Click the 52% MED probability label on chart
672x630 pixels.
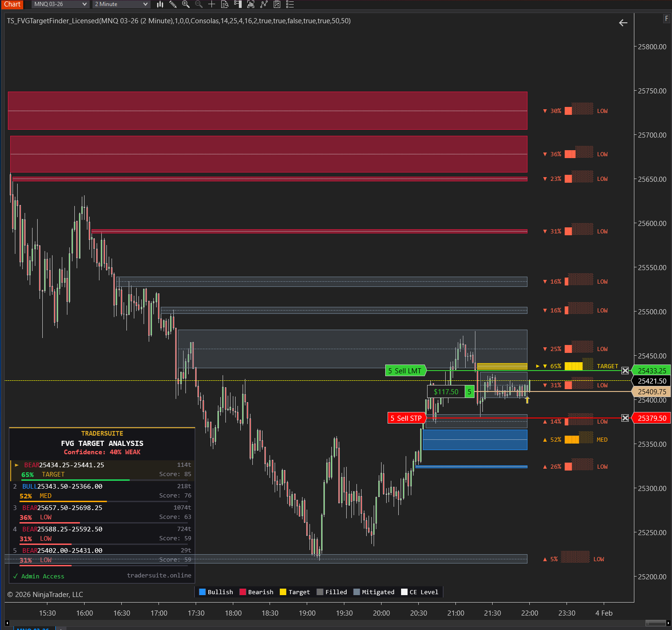575,439
